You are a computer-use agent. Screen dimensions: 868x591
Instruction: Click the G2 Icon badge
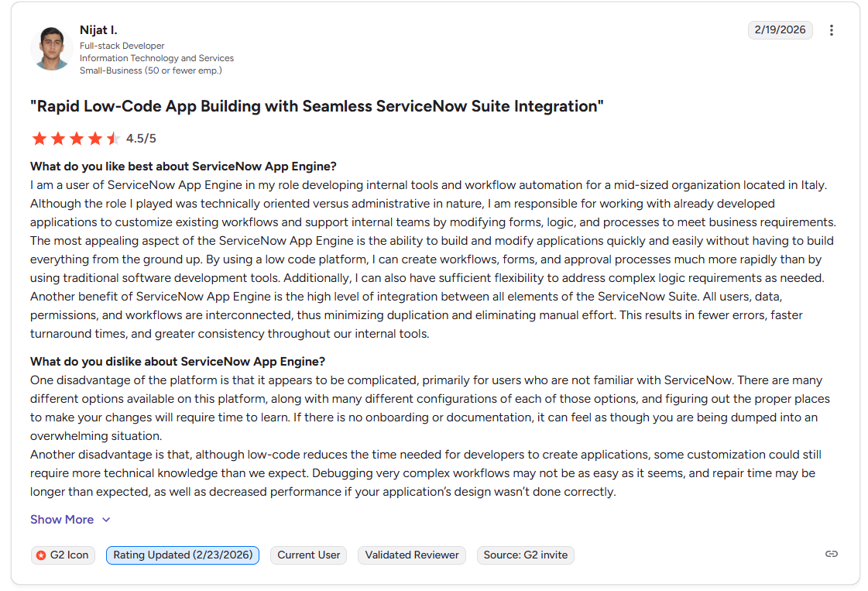(63, 555)
